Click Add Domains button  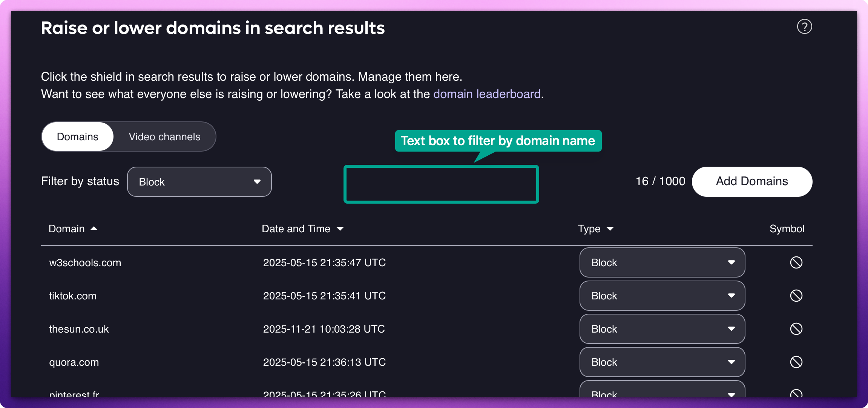click(x=751, y=181)
